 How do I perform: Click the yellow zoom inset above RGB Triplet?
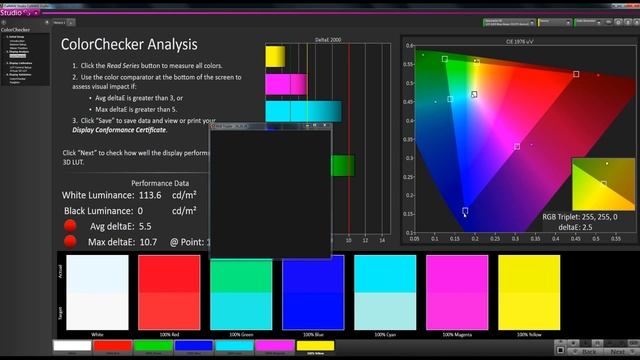(603, 184)
